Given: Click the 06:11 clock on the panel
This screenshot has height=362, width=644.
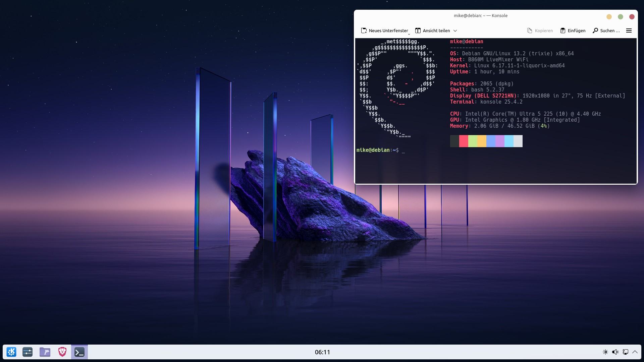Looking at the screenshot, I should 322,352.
